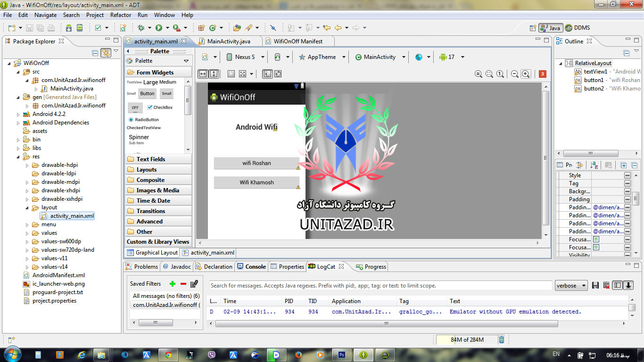Click alphabetical sort icon in properties panel
Screen dimensions: 644x362
coord(594,165)
